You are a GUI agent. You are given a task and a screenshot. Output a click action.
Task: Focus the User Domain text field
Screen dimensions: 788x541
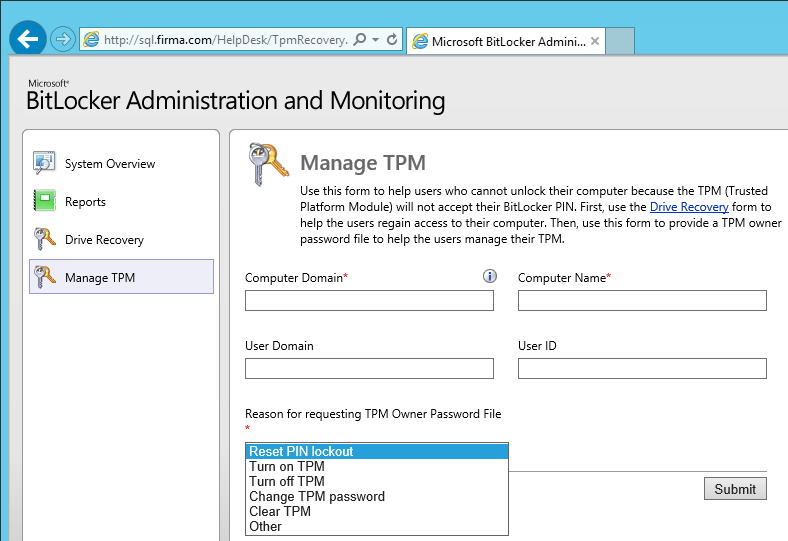[x=369, y=368]
